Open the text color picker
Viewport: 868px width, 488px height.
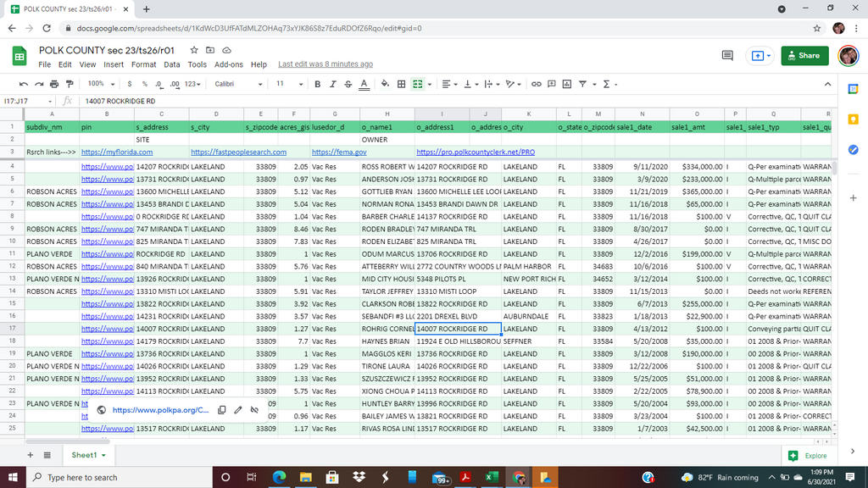tap(364, 84)
